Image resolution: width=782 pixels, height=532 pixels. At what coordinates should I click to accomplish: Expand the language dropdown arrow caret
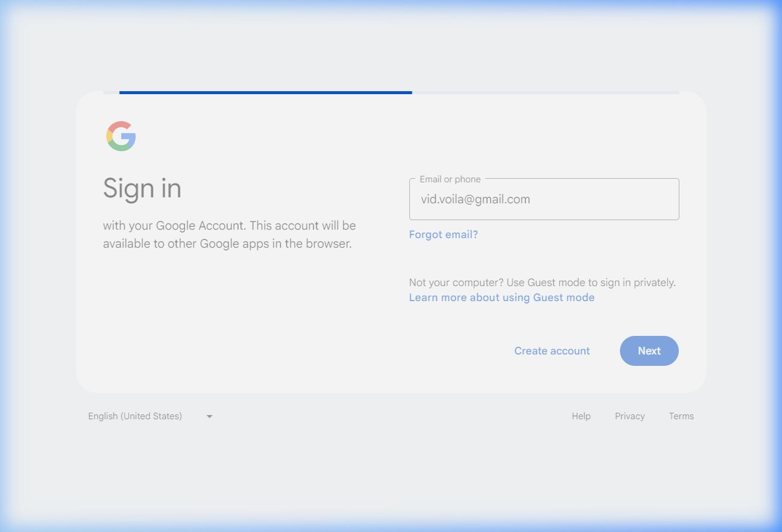(209, 416)
